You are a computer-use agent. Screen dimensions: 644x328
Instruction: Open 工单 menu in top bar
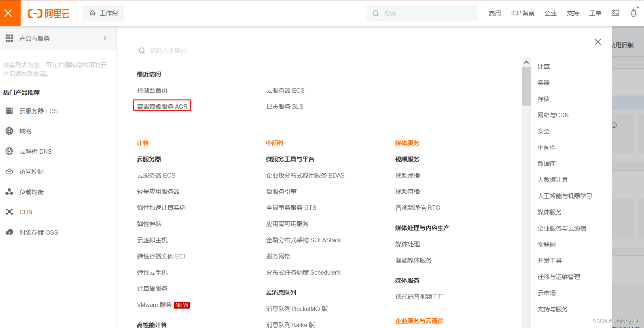click(595, 13)
